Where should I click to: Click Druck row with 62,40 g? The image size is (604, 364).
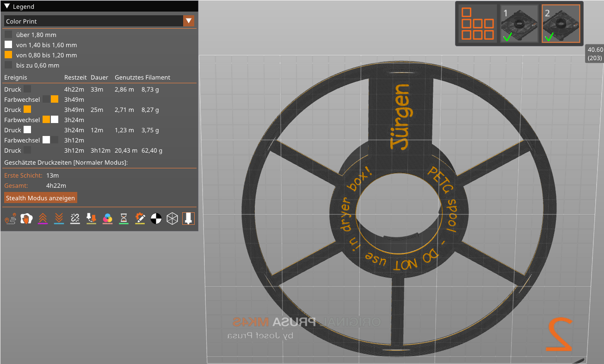(83, 150)
